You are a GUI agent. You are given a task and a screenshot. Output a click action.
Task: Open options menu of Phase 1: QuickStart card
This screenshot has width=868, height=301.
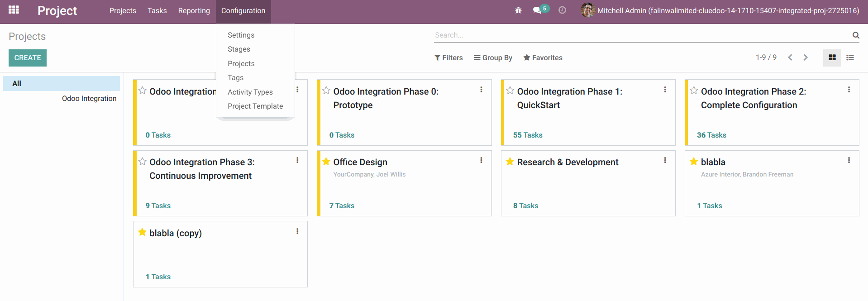tap(665, 90)
